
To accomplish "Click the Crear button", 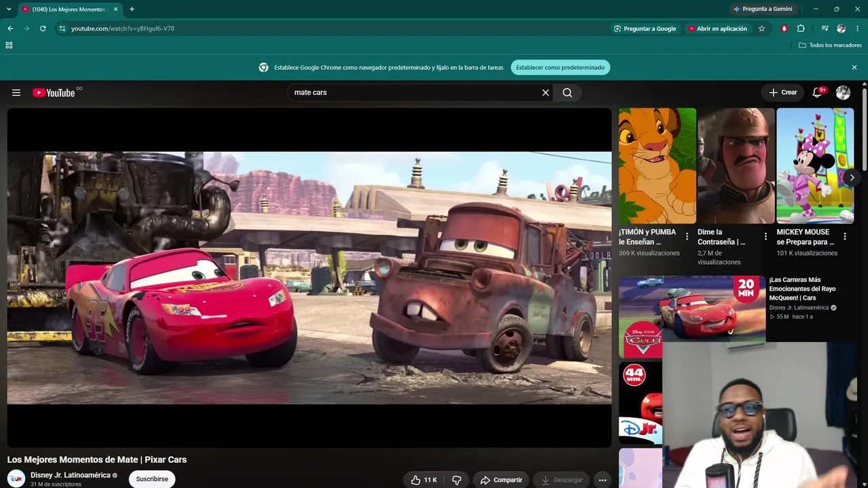I will [x=783, y=93].
